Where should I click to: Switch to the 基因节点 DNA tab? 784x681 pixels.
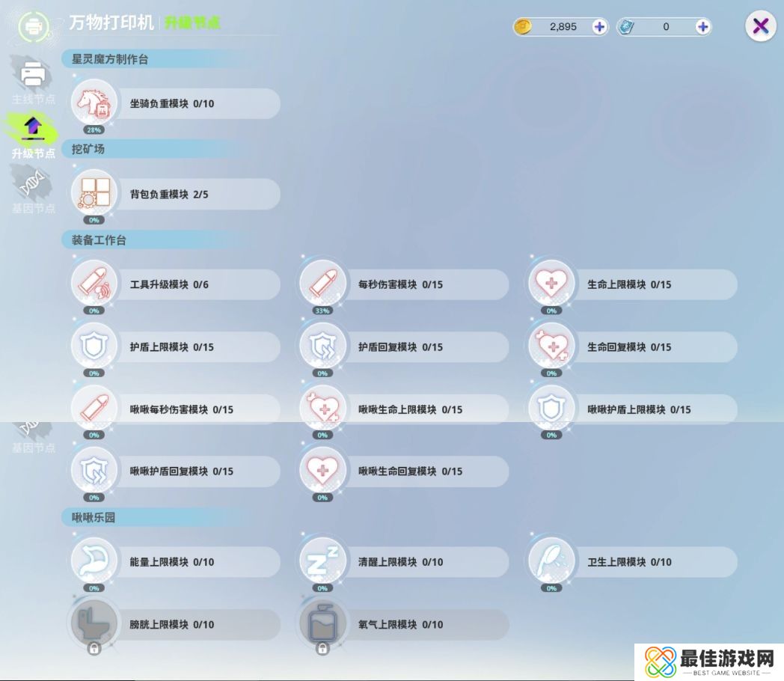tap(33, 191)
